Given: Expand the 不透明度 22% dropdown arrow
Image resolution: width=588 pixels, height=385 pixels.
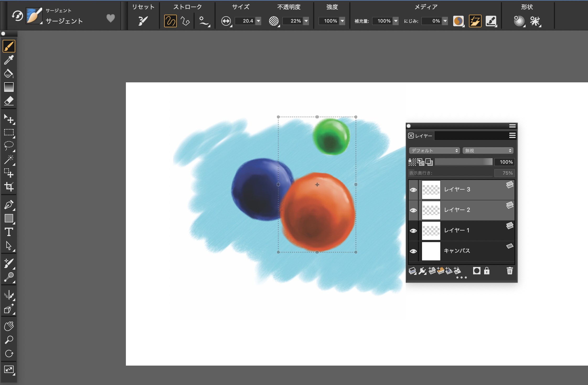Looking at the screenshot, I should coord(306,21).
